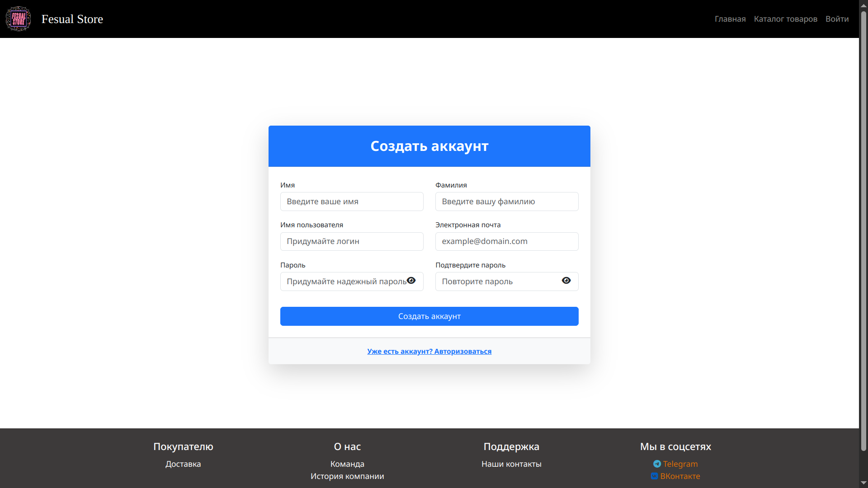
Task: Click the VKontakte icon in footer
Action: (654, 476)
